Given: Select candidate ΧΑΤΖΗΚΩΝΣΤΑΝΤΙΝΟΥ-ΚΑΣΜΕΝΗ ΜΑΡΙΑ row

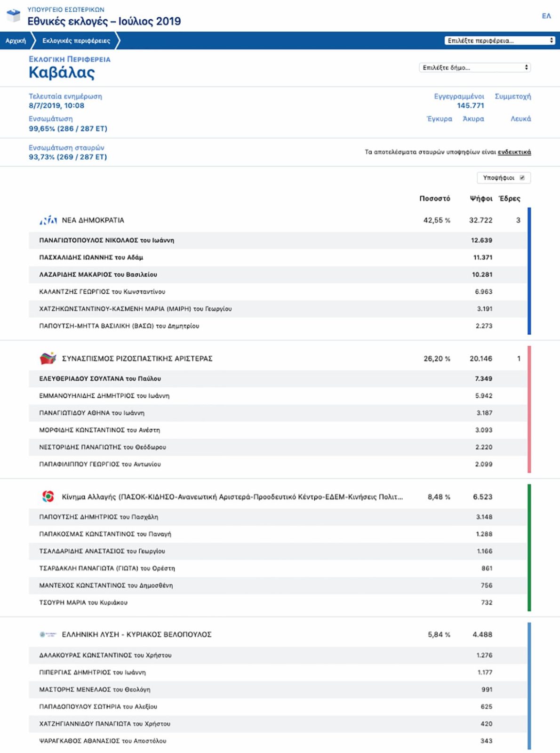Looking at the screenshot, I should click(278, 309).
